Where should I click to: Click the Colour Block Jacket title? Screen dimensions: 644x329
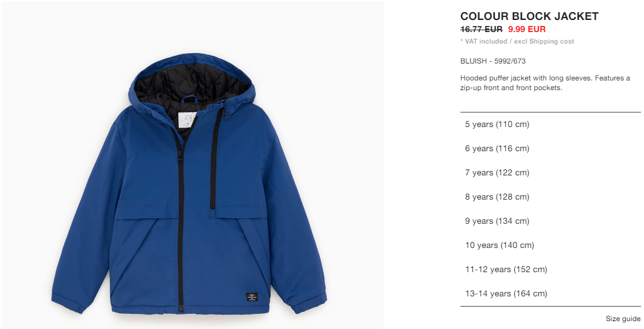tap(529, 16)
